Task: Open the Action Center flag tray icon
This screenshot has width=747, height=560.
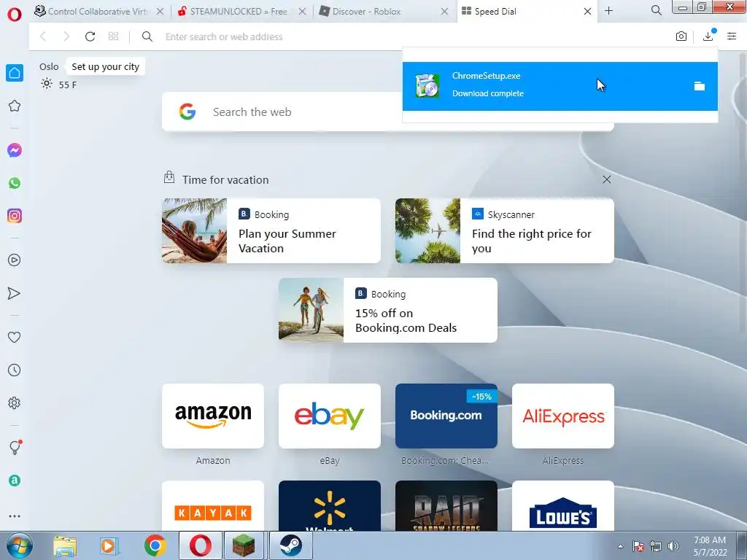Action: coord(638,546)
